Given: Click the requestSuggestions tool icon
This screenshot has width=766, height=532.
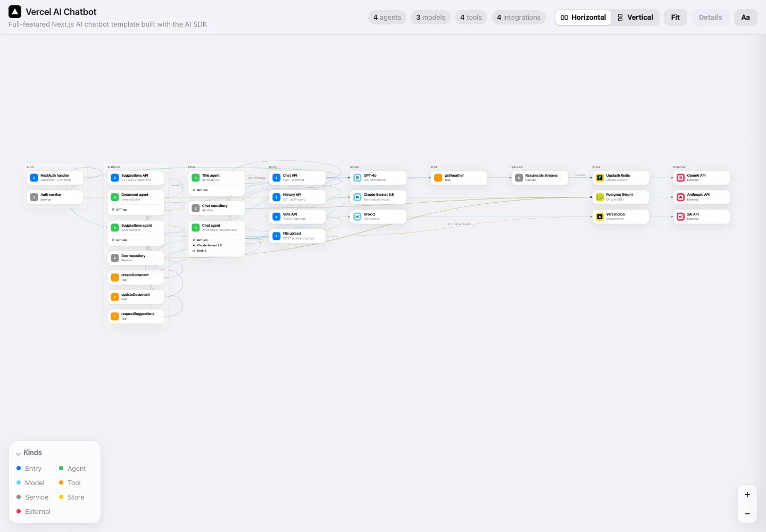Looking at the screenshot, I should (x=115, y=316).
